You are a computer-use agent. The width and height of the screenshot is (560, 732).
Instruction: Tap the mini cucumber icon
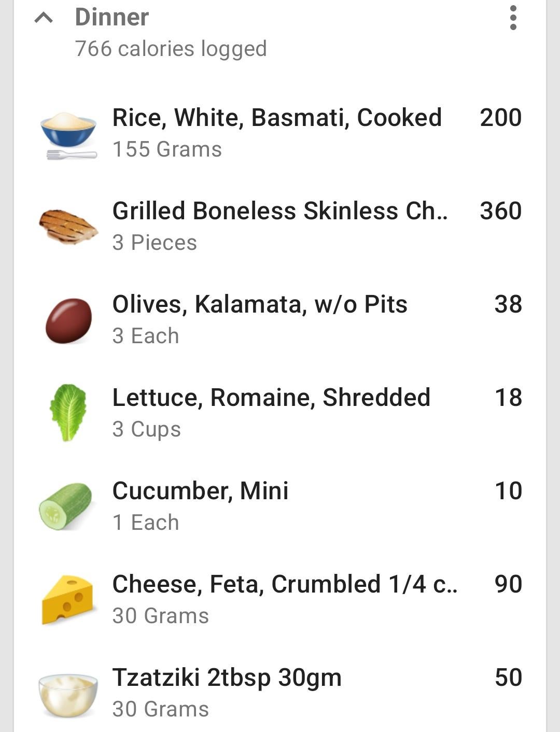pos(66,506)
